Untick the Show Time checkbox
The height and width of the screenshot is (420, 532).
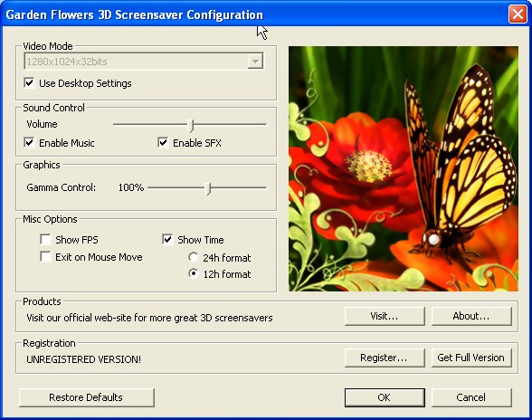[x=167, y=239]
